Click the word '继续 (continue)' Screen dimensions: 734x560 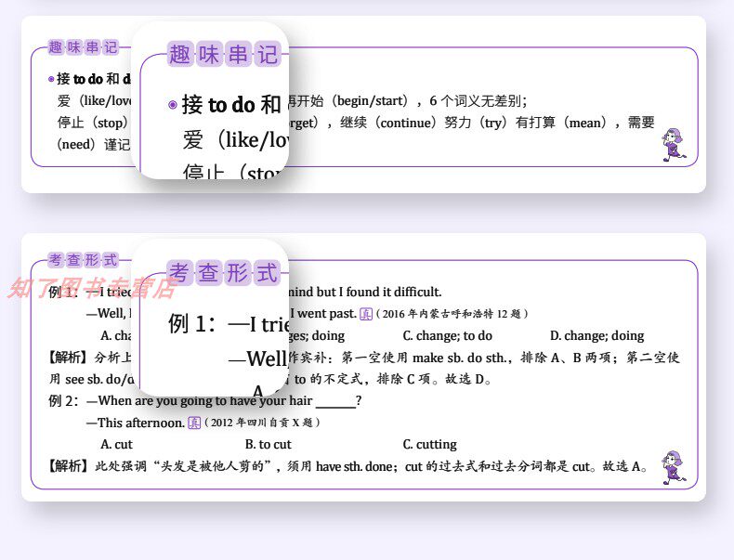(x=388, y=123)
